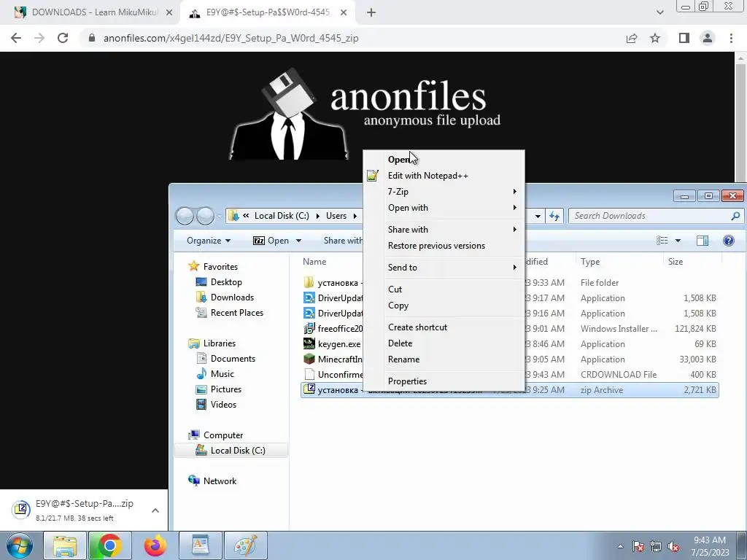747x560 pixels.
Task: Open the share page icon in address bar
Action: pos(632,38)
